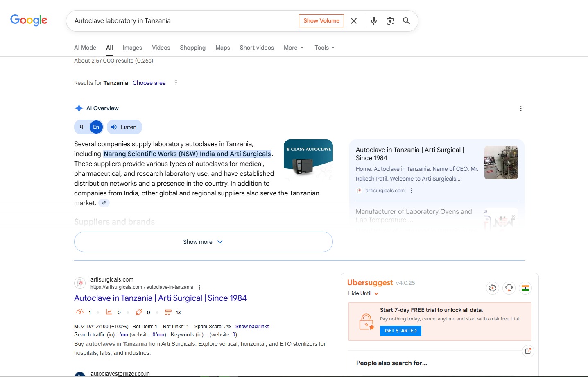Select the All results tab
The width and height of the screenshot is (588, 377).
(x=109, y=48)
